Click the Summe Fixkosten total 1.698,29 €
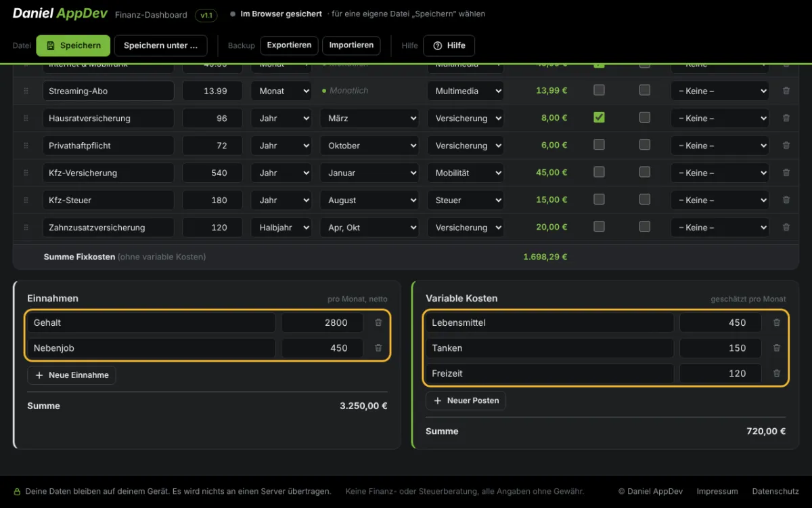The image size is (812, 508). (545, 257)
